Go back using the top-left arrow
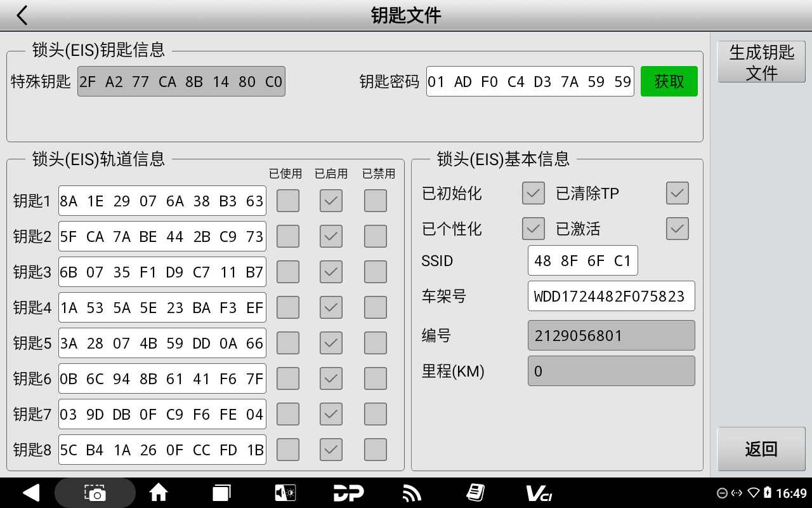This screenshot has height=508, width=812. click(x=22, y=15)
